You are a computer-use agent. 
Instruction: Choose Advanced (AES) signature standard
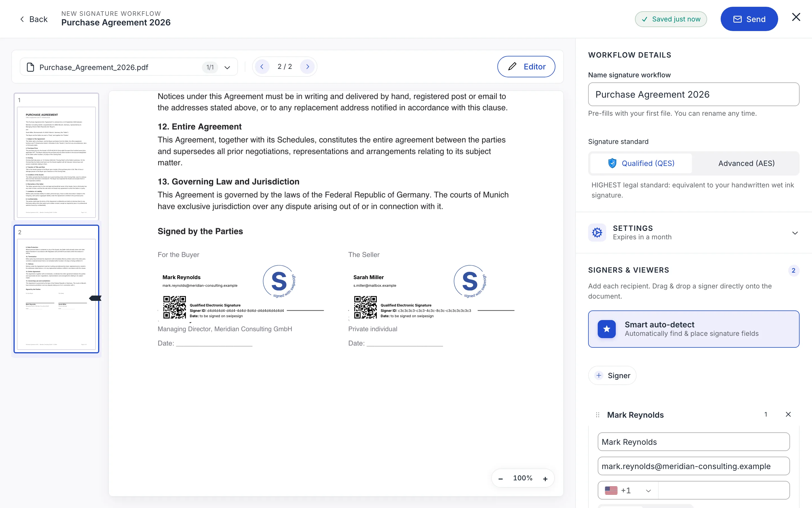tap(746, 163)
